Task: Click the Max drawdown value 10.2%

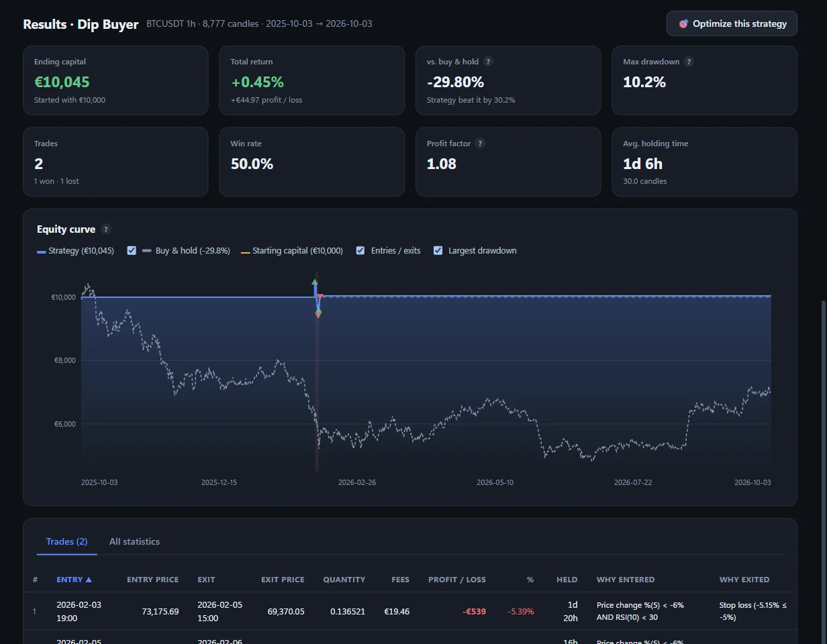Action: tap(644, 82)
